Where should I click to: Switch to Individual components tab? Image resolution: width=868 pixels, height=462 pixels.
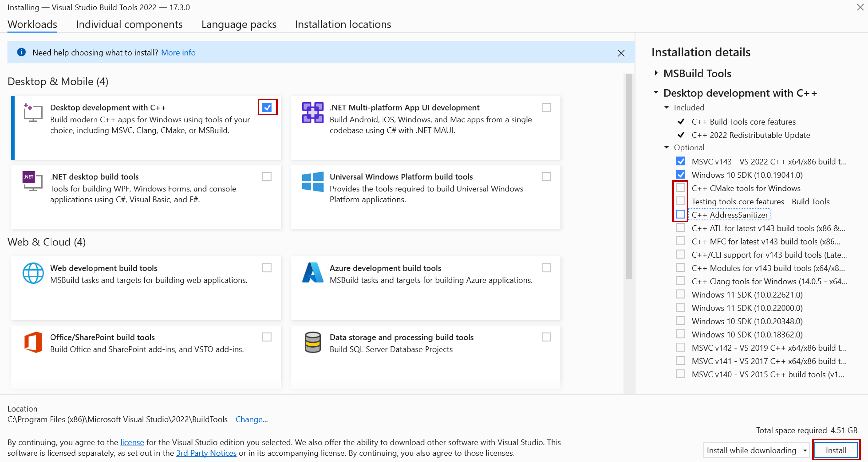[x=129, y=24]
